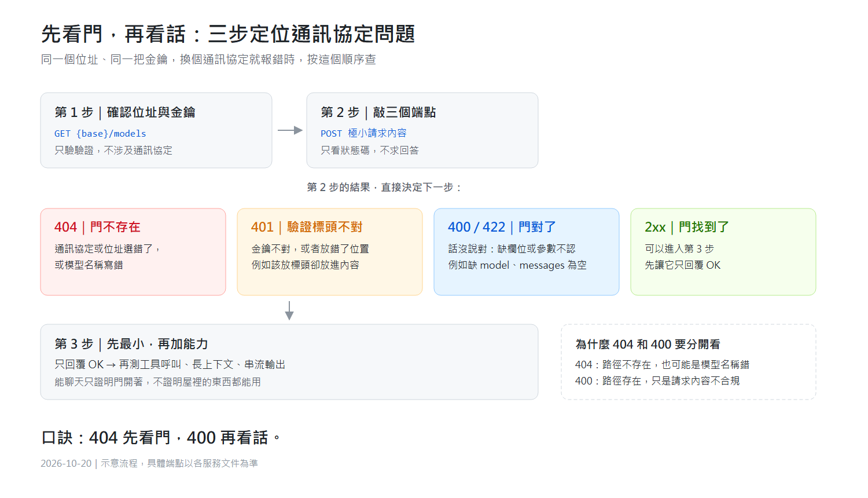Click the line "例如該放標頭卻放進內容"
Screen dimensions: 868x498
click(x=305, y=265)
